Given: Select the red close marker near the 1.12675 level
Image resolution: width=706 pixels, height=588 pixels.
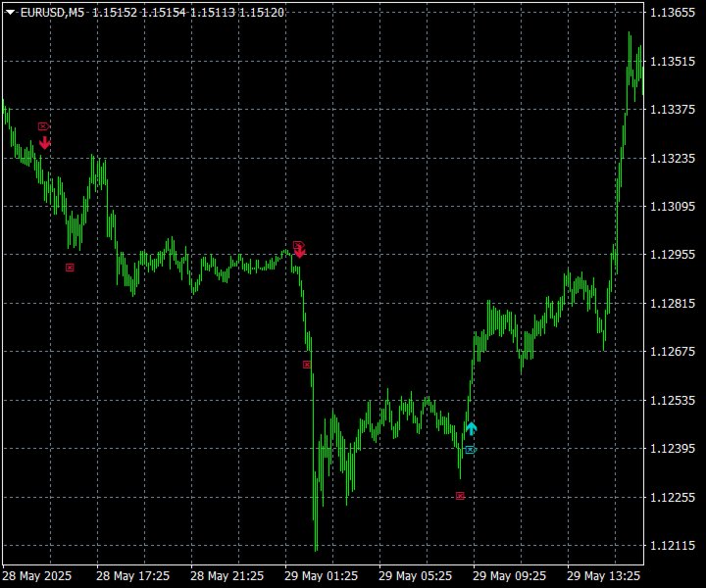Looking at the screenshot, I should pos(307,365).
